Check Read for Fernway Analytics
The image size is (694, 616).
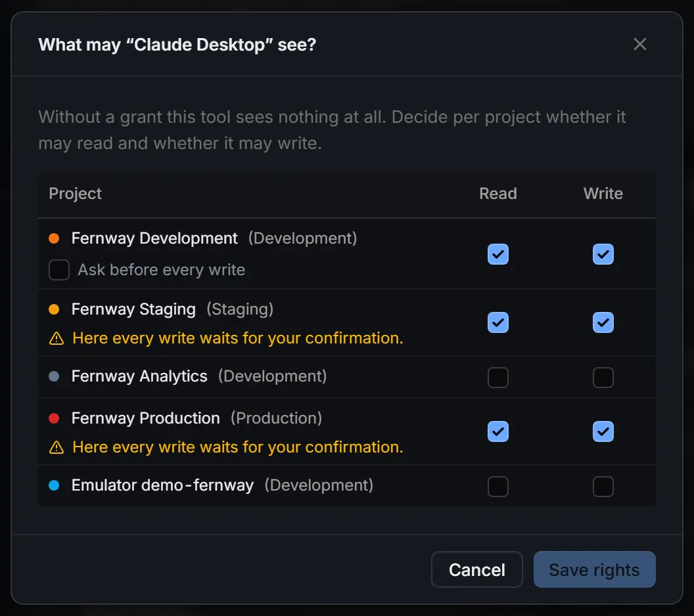click(x=498, y=378)
